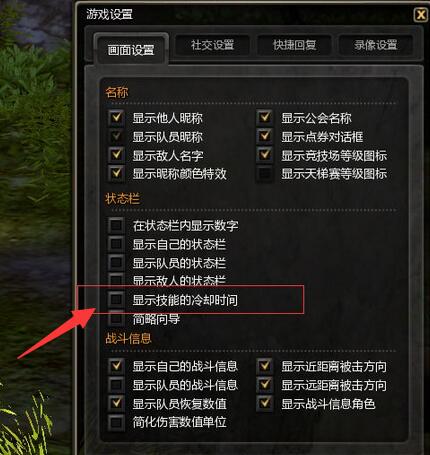The height and width of the screenshot is (455, 430).
Task: Enable 显示天梯赛等级图标 checkbox
Action: coord(265,173)
